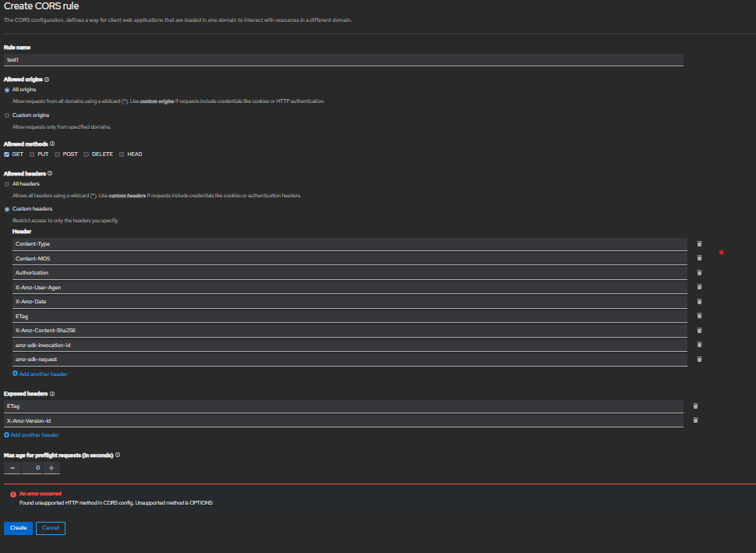The width and height of the screenshot is (756, 553).
Task: Delete the X-Amz-Date header row
Action: pos(699,301)
